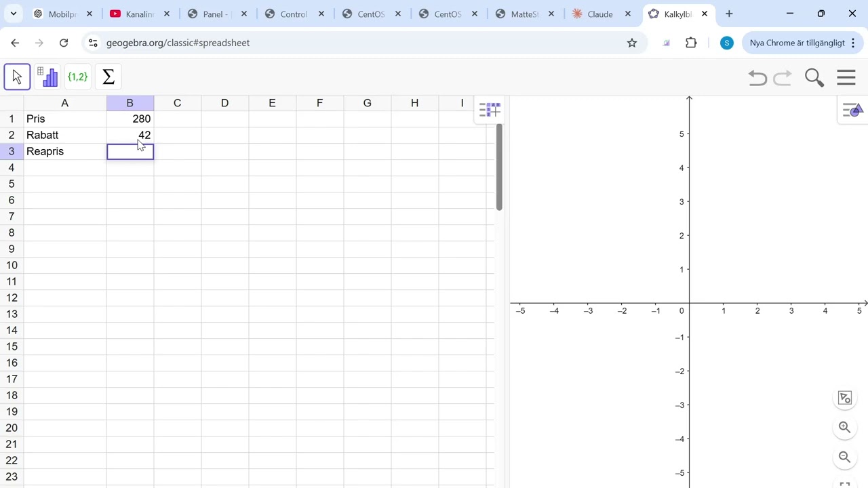Go back in browser history
Viewport: 868px width, 488px height.
15,43
